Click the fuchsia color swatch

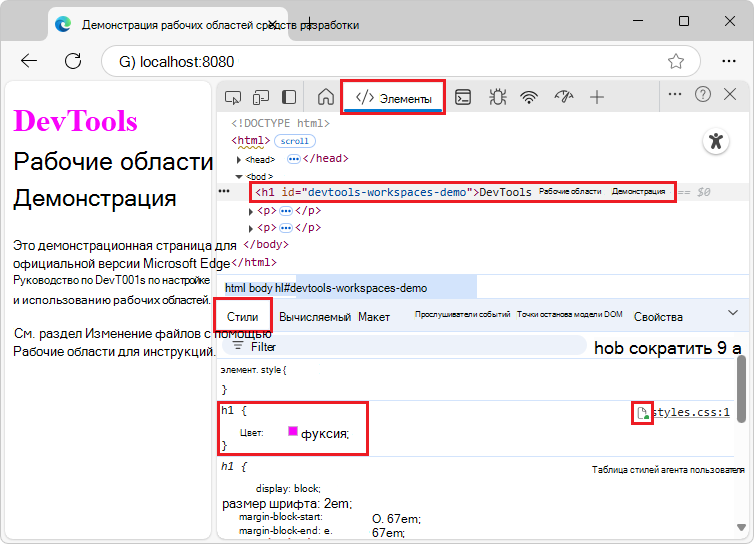[x=292, y=431]
